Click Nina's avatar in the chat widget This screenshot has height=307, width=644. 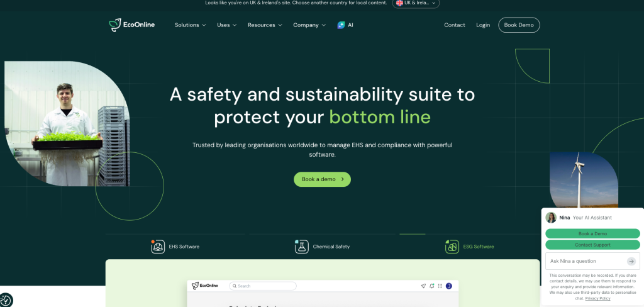tap(551, 218)
